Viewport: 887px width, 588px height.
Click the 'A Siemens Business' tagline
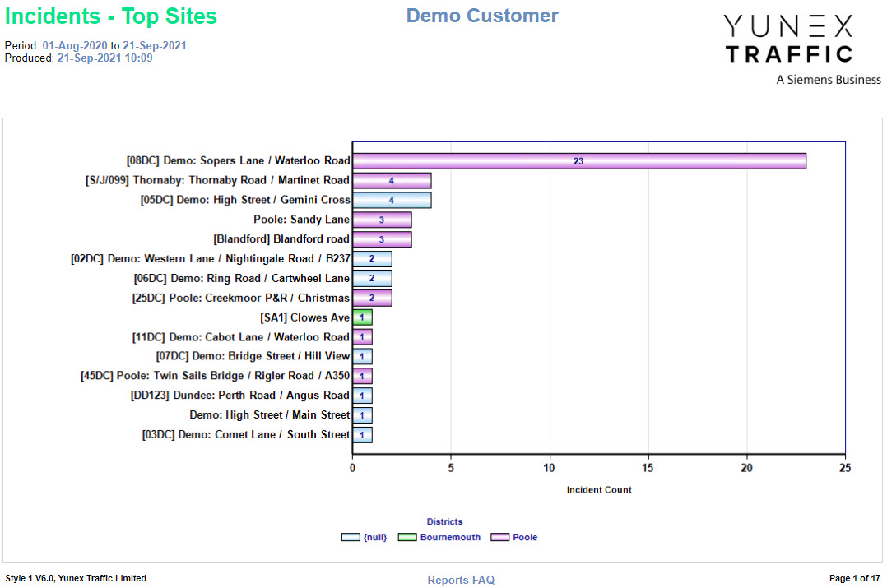828,80
